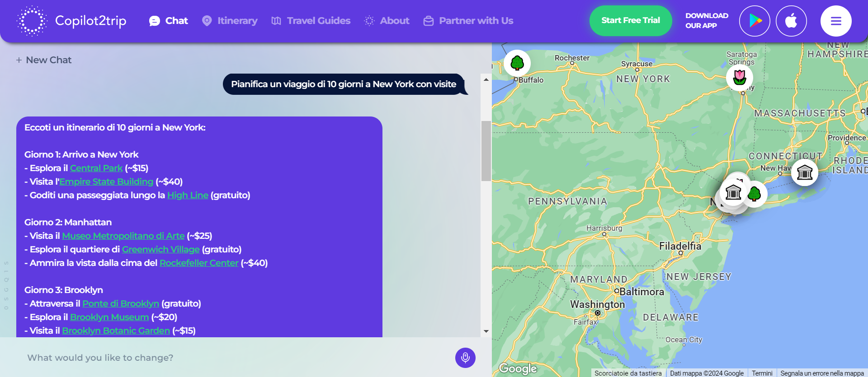Open Brooklyn Botanic Garden link
868x377 pixels.
tap(116, 330)
